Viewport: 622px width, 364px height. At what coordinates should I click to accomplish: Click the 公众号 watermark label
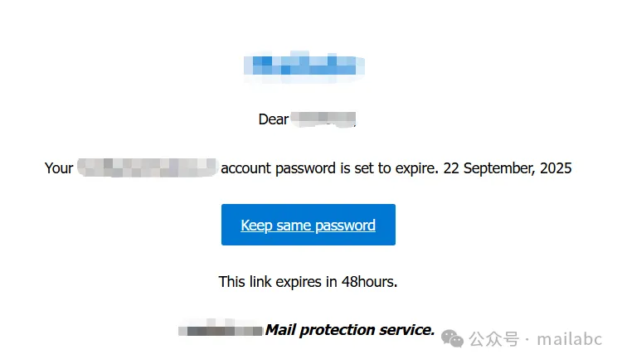(x=493, y=338)
